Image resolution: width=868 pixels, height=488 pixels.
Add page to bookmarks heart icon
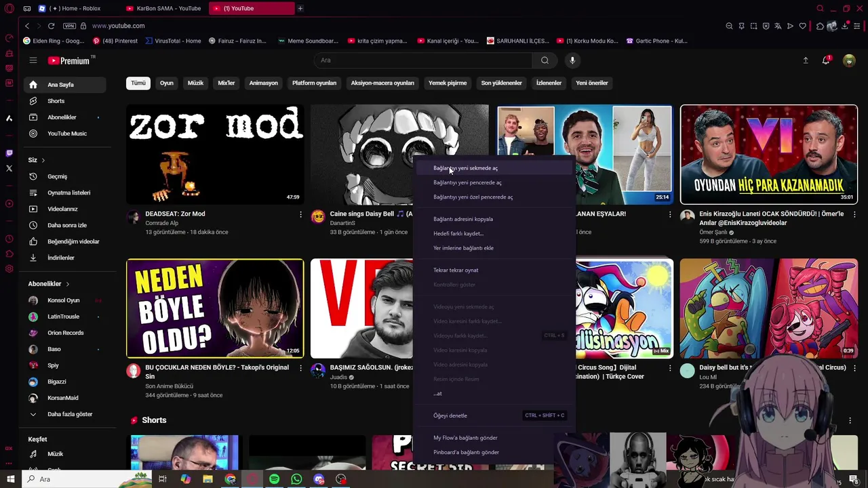point(803,26)
